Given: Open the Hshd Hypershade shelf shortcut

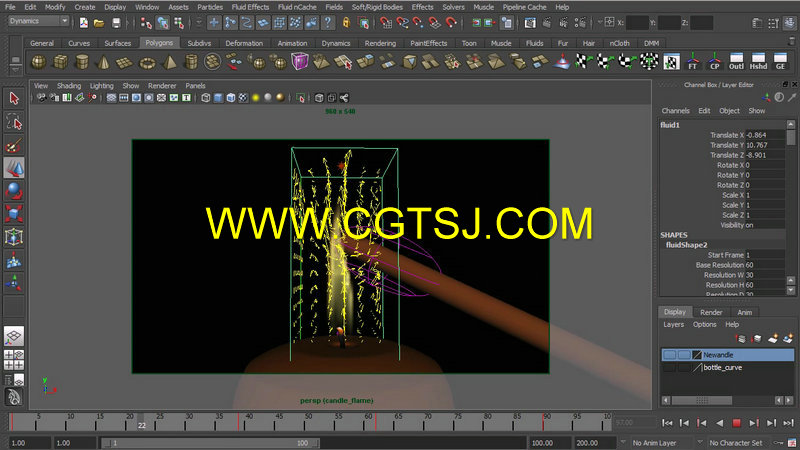Looking at the screenshot, I should (x=758, y=62).
